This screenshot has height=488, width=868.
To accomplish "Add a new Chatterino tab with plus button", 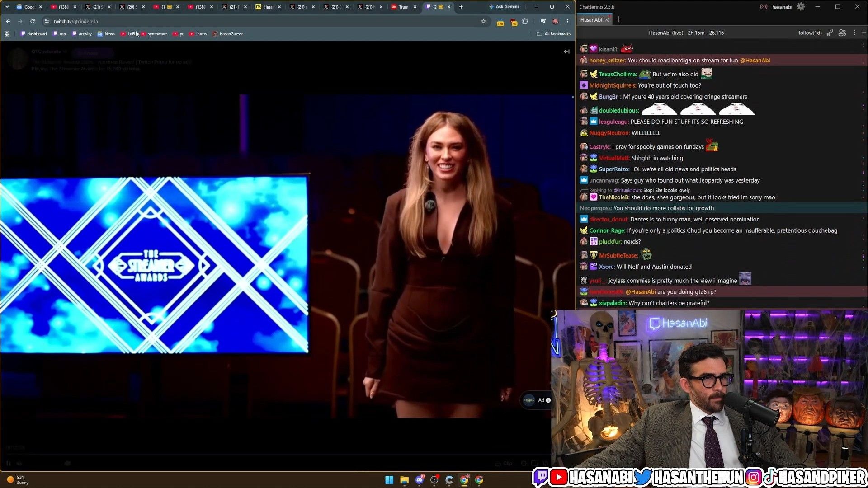I will click(x=618, y=19).
